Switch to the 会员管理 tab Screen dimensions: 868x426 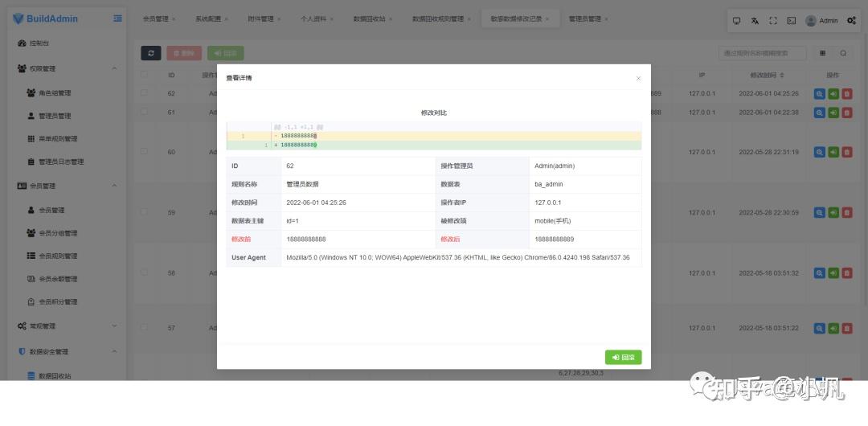pos(155,18)
